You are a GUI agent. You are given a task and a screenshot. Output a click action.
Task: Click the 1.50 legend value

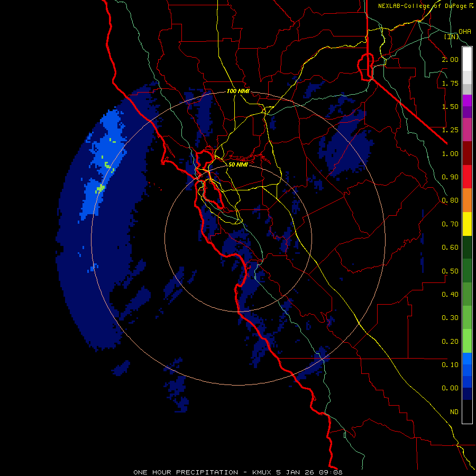pos(450,106)
